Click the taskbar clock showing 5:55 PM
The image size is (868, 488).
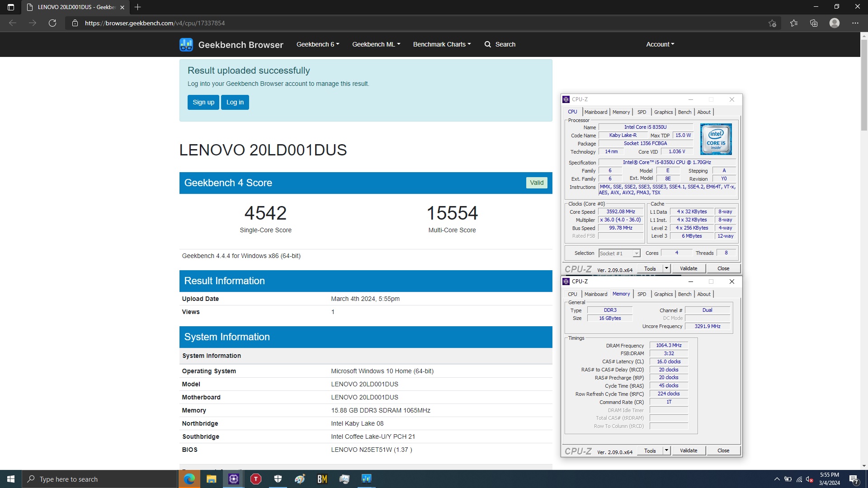tap(830, 479)
